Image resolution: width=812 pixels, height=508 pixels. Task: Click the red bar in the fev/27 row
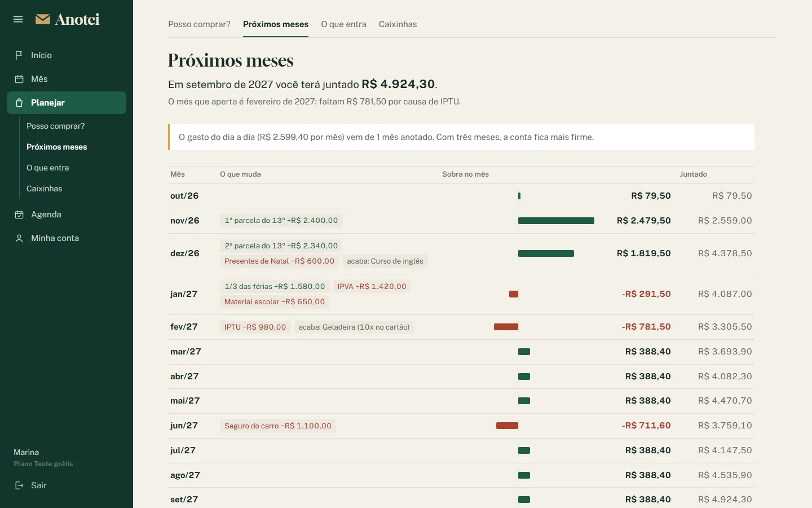click(x=506, y=327)
